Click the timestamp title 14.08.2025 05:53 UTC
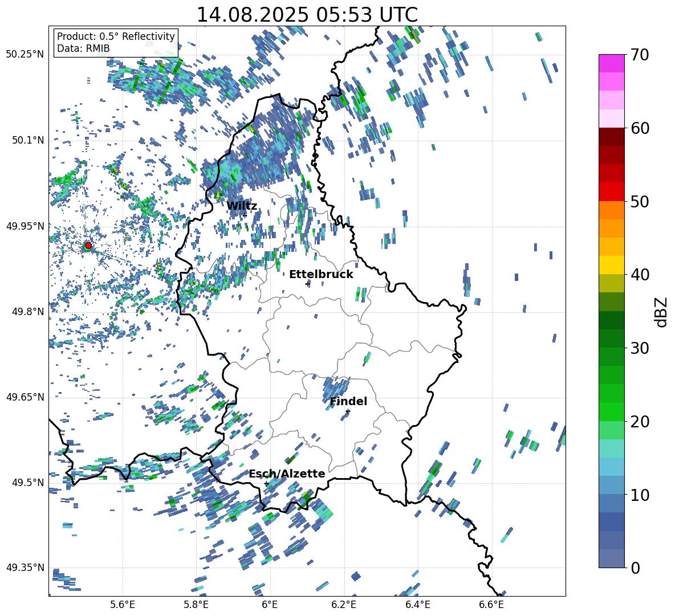The height and width of the screenshot is (616, 675). 307,15
